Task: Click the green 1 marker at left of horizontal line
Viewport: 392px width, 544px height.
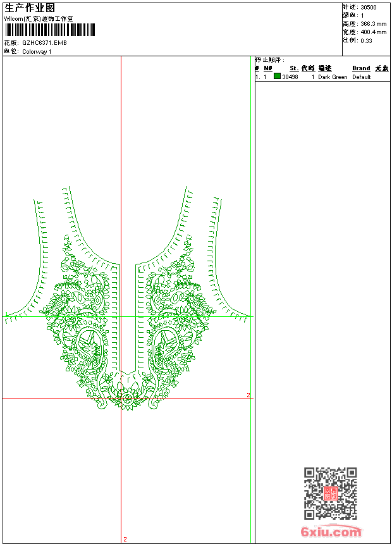Action: click(x=6, y=314)
